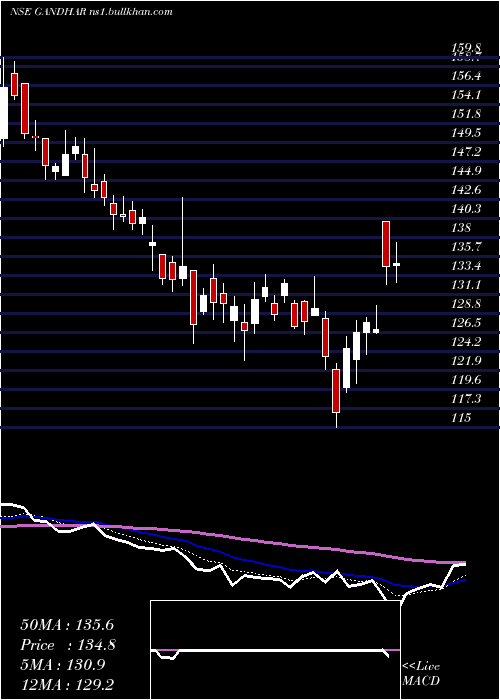The image size is (500, 700).
Task: Click the 126.5 price axis label
Action: coord(466,322)
